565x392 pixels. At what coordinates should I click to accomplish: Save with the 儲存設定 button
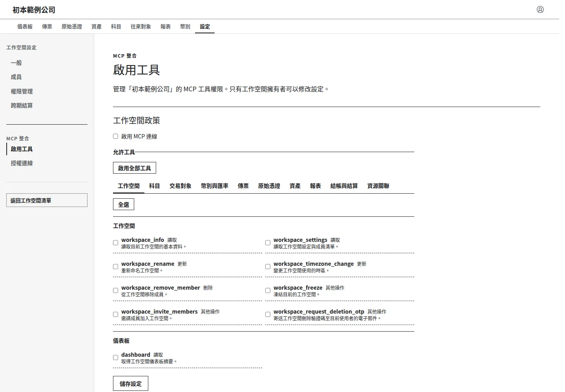pos(131,384)
